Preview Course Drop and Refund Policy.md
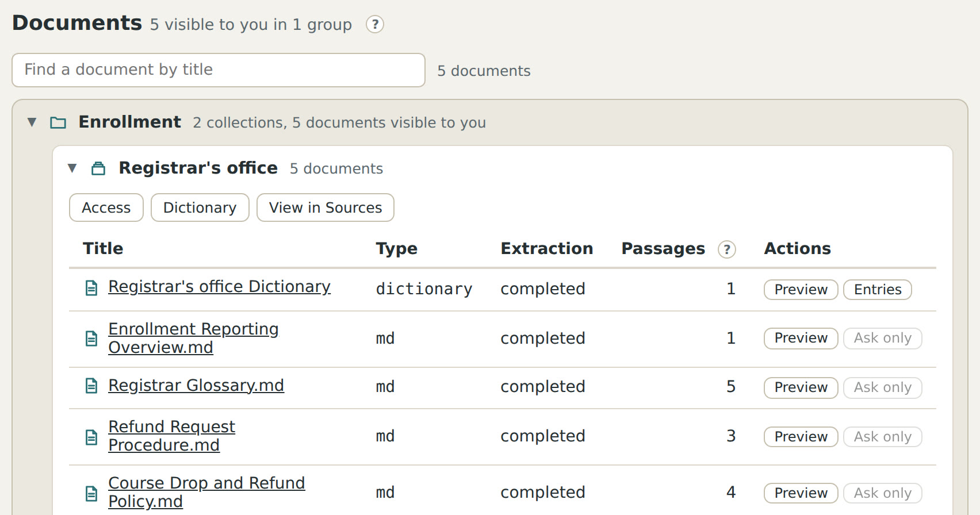Screen dimensions: 980x515 801,493
